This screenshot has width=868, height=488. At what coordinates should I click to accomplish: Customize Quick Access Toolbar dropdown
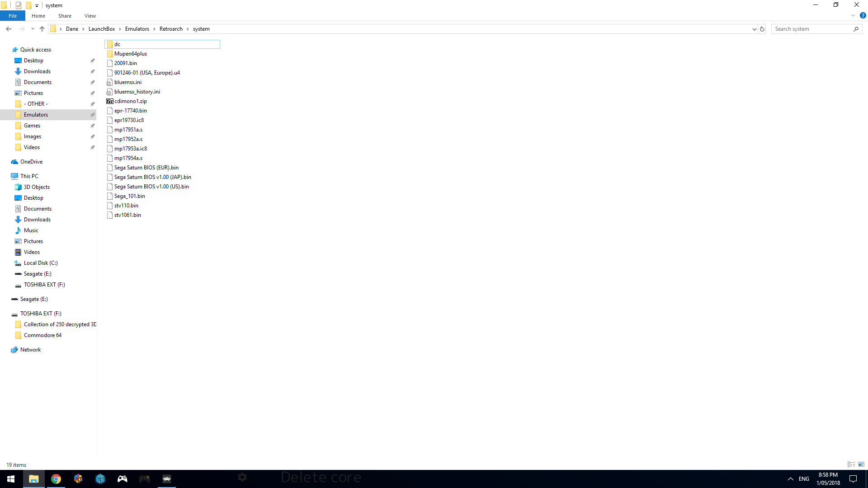[37, 6]
